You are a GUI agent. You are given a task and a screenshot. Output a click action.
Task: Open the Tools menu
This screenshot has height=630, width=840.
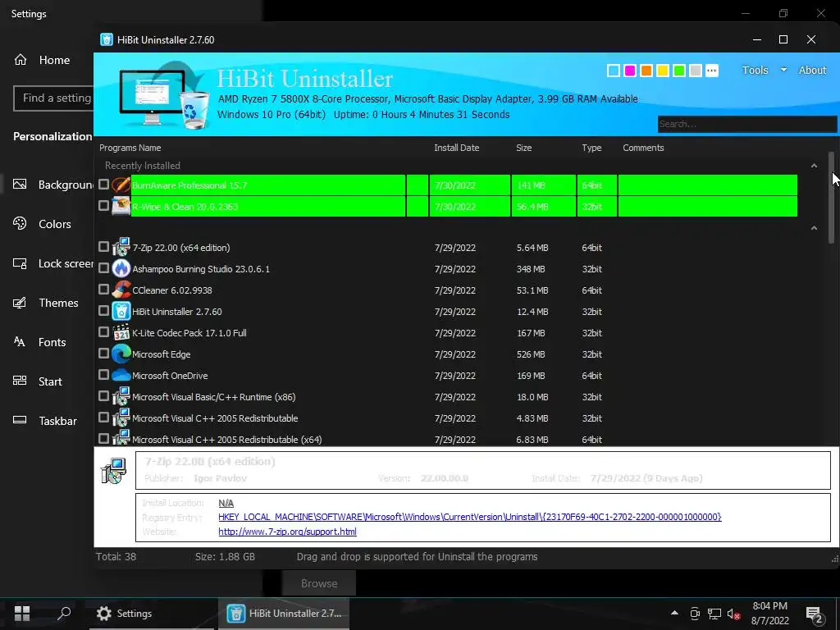pyautogui.click(x=755, y=70)
